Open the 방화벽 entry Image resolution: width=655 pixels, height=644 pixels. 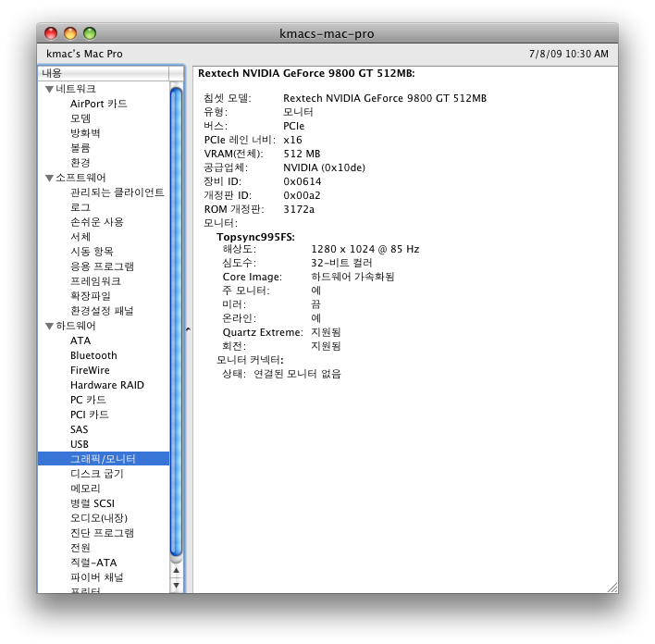85,133
